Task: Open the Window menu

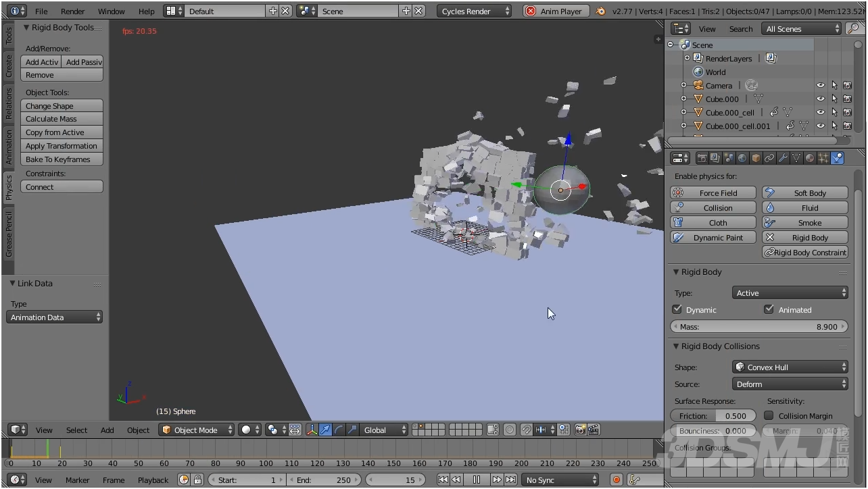Action: [112, 11]
